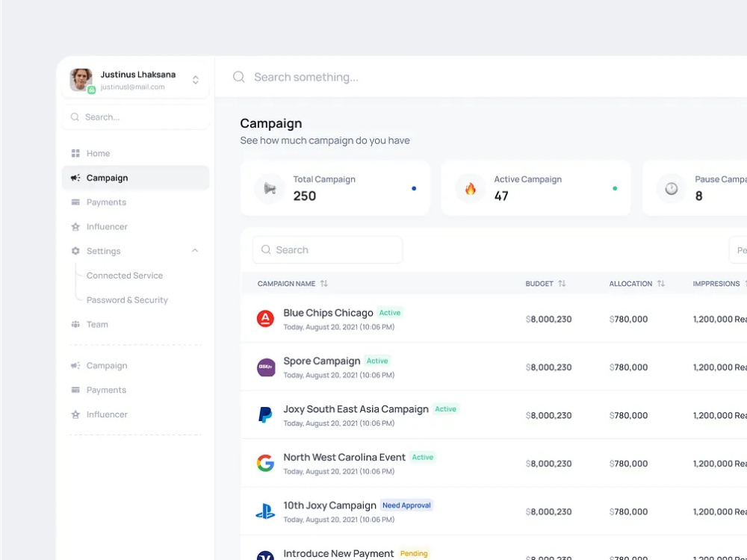
Task: Click the Blue Chips Chicago red logo
Action: click(x=265, y=318)
